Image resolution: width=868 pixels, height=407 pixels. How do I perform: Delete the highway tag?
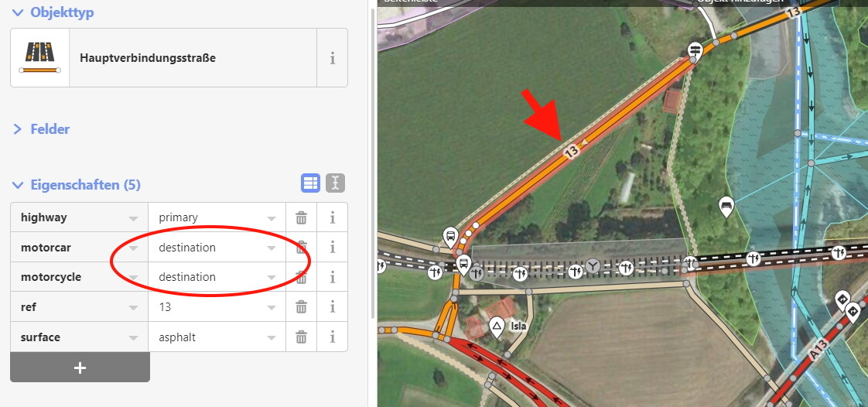pos(301,217)
